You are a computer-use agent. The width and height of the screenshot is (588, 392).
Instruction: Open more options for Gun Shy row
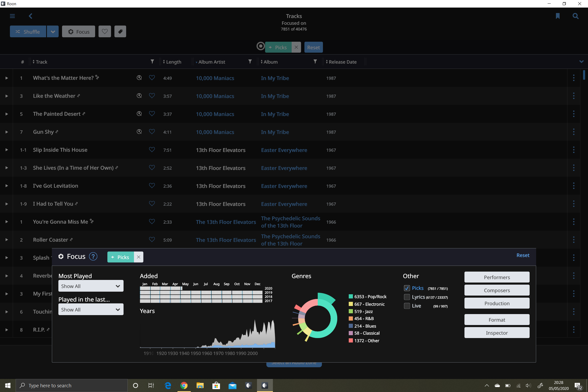coord(574,132)
